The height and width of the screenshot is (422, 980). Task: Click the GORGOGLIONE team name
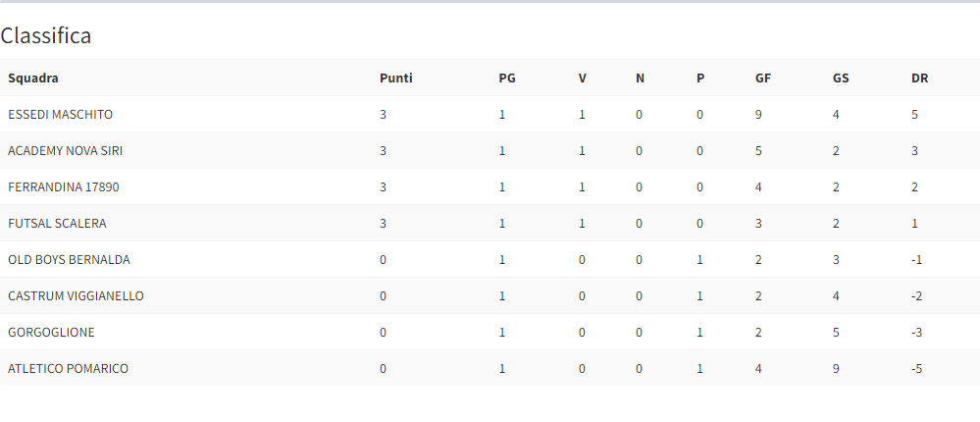[x=51, y=333]
